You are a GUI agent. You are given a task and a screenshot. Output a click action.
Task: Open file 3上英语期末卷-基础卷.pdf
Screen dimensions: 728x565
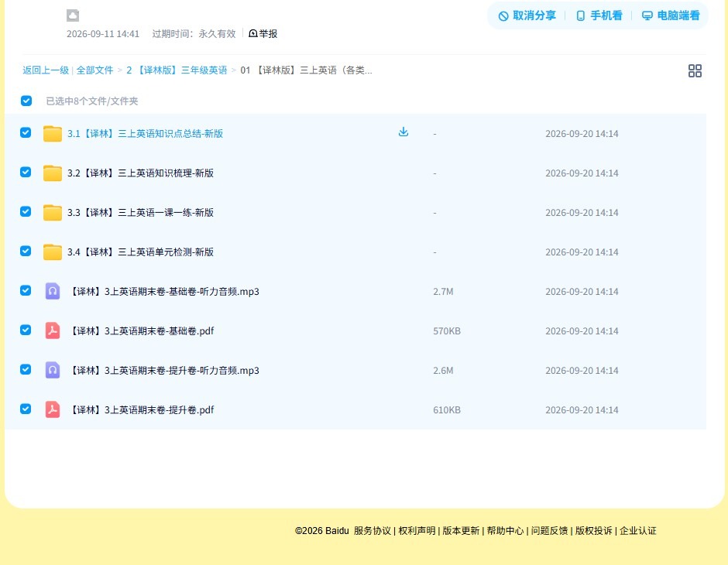[x=141, y=330]
